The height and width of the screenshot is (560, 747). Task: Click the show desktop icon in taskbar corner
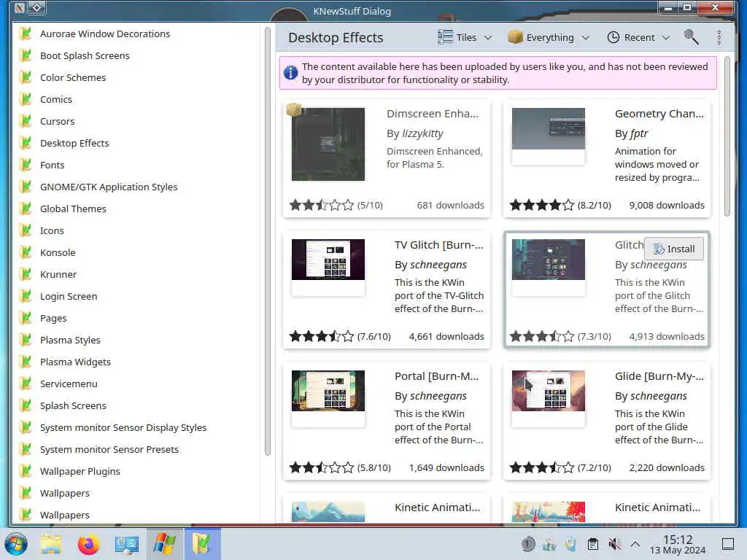[728, 544]
